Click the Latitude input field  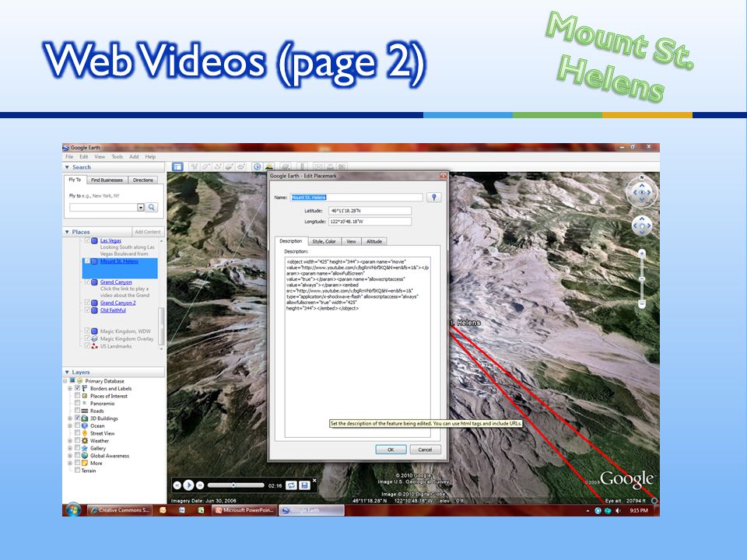point(370,211)
